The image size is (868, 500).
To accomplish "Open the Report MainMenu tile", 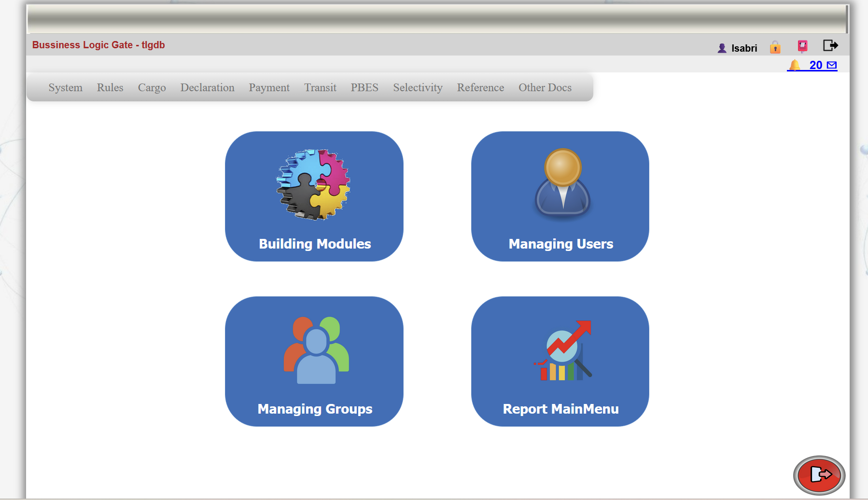I will (x=560, y=361).
